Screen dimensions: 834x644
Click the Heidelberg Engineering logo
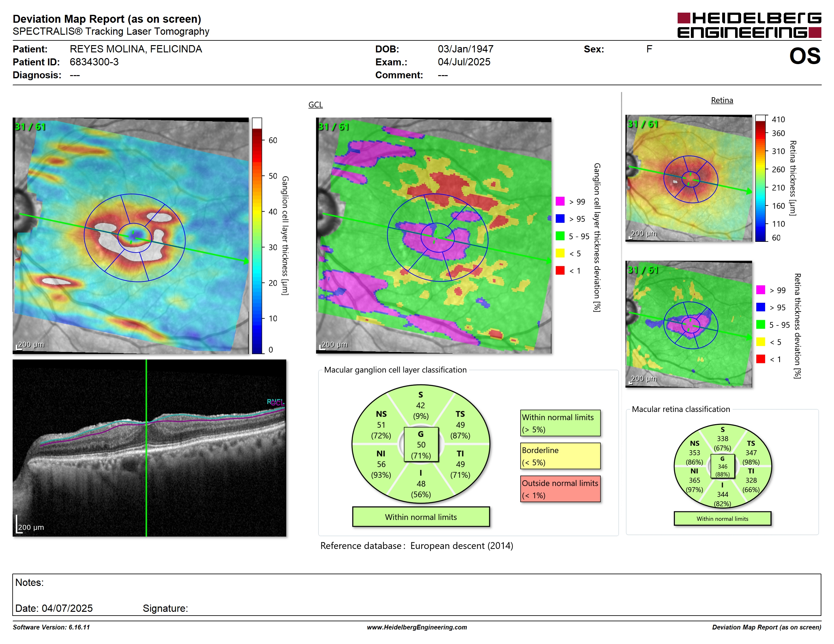click(x=749, y=25)
